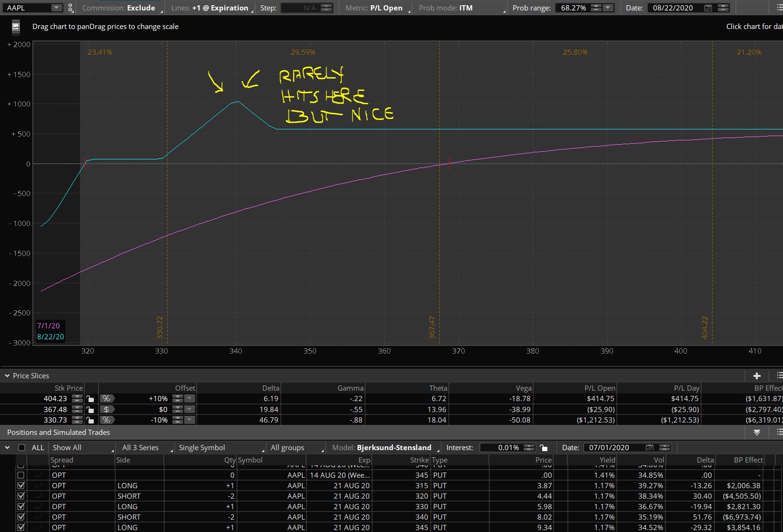Click the dollar offset icon on the 367.48 slice
Screen dimensions: 783x532
point(106,409)
